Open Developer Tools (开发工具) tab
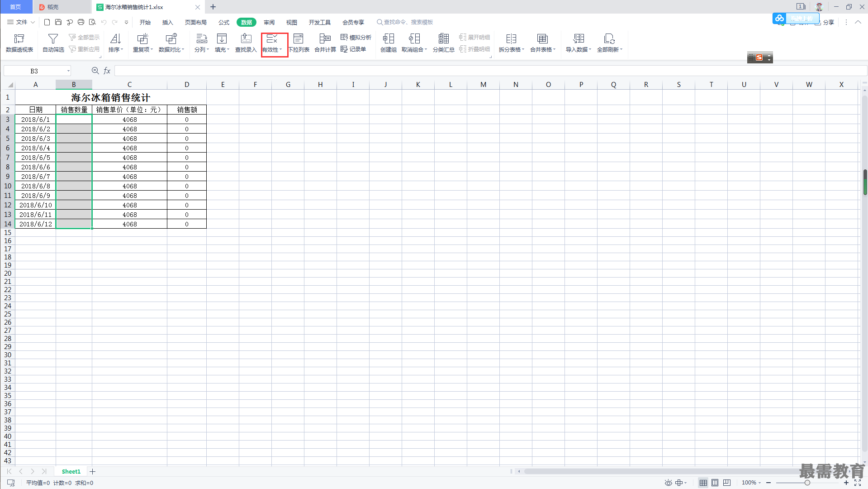 pos(320,22)
